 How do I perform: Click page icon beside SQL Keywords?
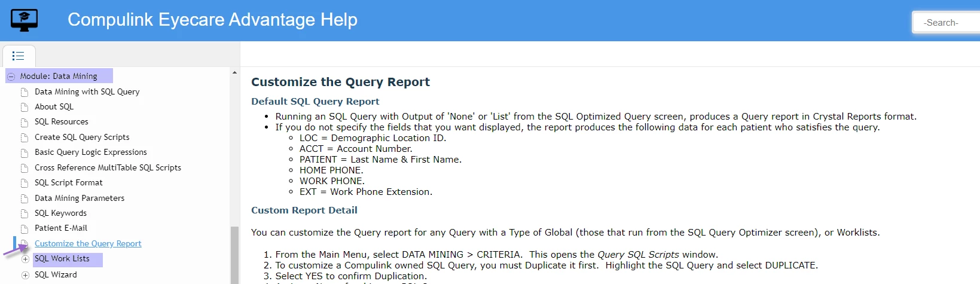click(x=25, y=213)
